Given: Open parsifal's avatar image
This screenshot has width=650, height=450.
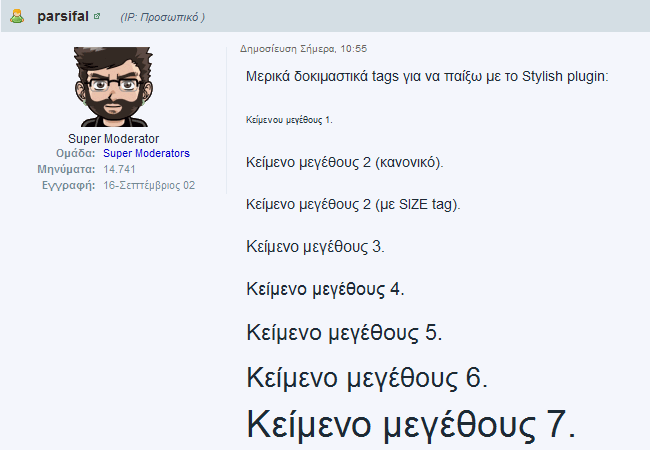Looking at the screenshot, I should pos(114,87).
